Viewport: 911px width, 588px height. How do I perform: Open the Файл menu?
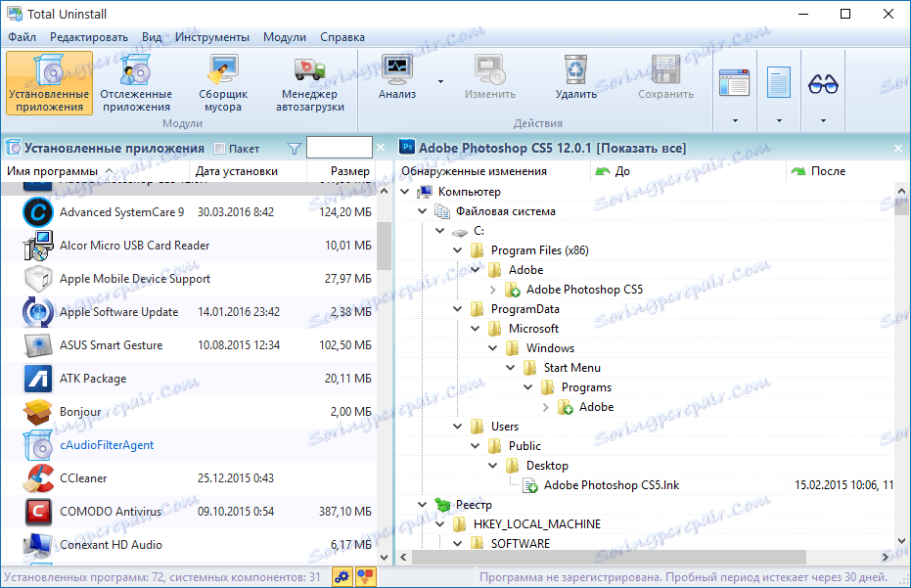(x=23, y=37)
